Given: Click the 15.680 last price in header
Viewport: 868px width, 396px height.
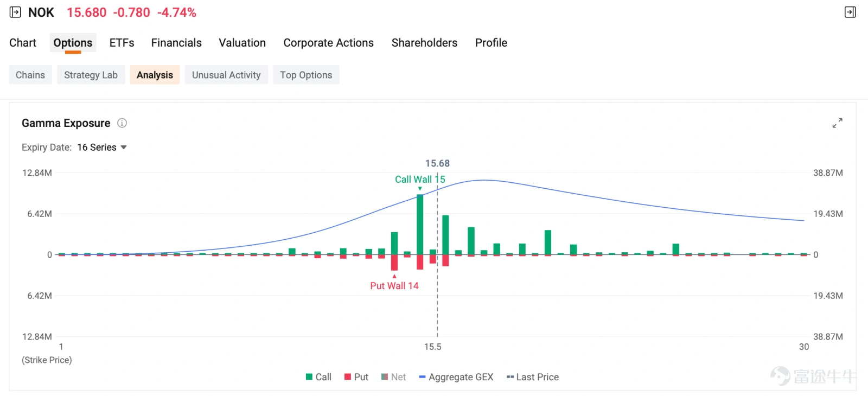Looking at the screenshot, I should [87, 12].
